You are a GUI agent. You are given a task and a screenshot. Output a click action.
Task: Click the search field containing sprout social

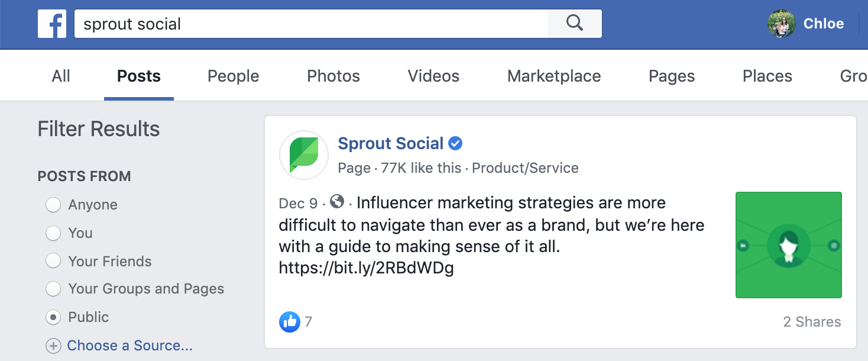click(310, 24)
